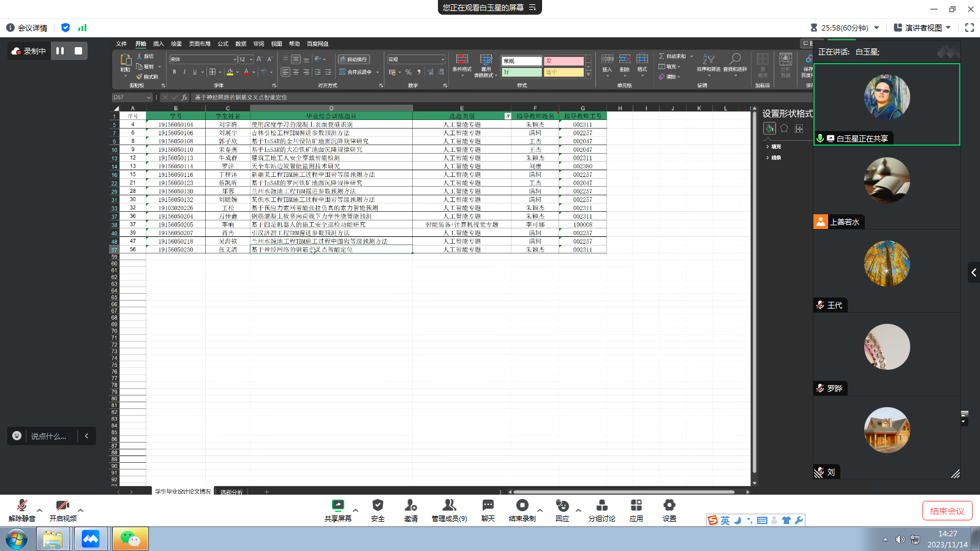This screenshot has height=551, width=980.
Task: Click the 安全 security shield icon
Action: tap(377, 509)
